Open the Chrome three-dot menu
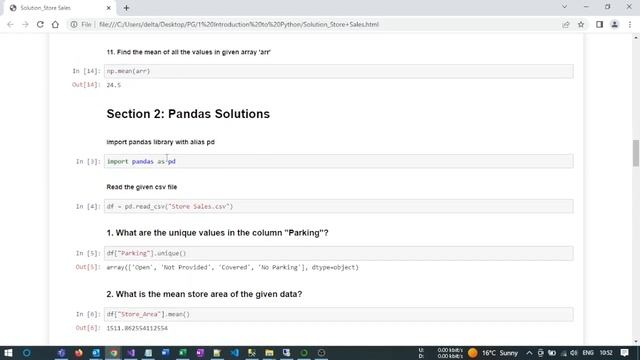 (x=630, y=24)
